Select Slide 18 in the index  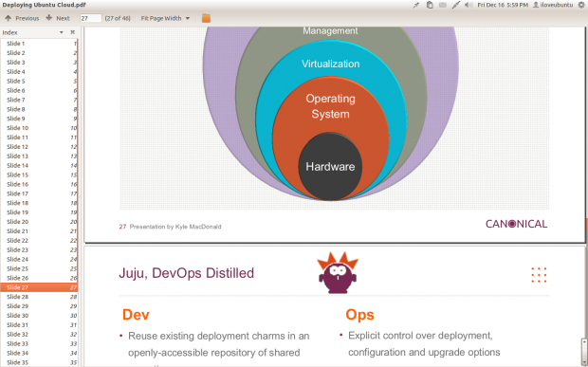[39, 203]
